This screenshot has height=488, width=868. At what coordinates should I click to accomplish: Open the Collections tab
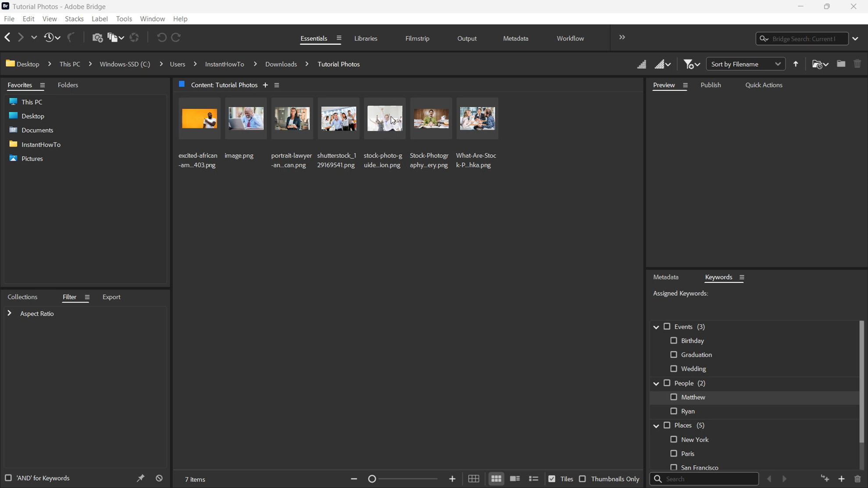point(22,297)
